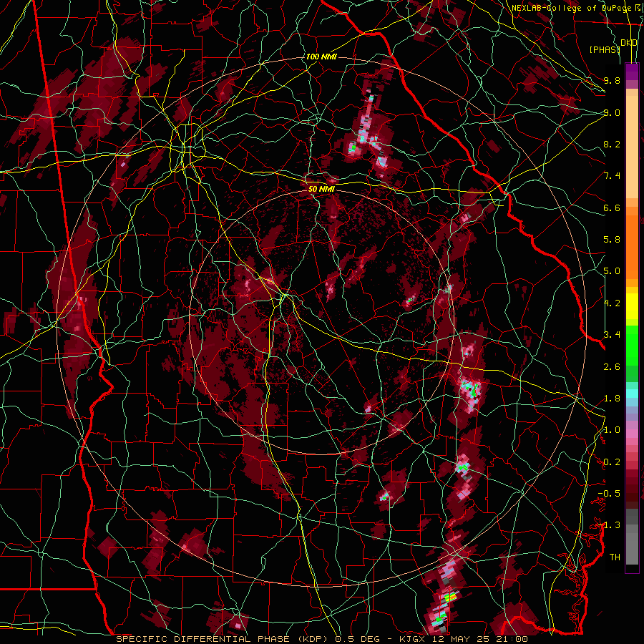Click the 3.4 scale value

point(612,335)
